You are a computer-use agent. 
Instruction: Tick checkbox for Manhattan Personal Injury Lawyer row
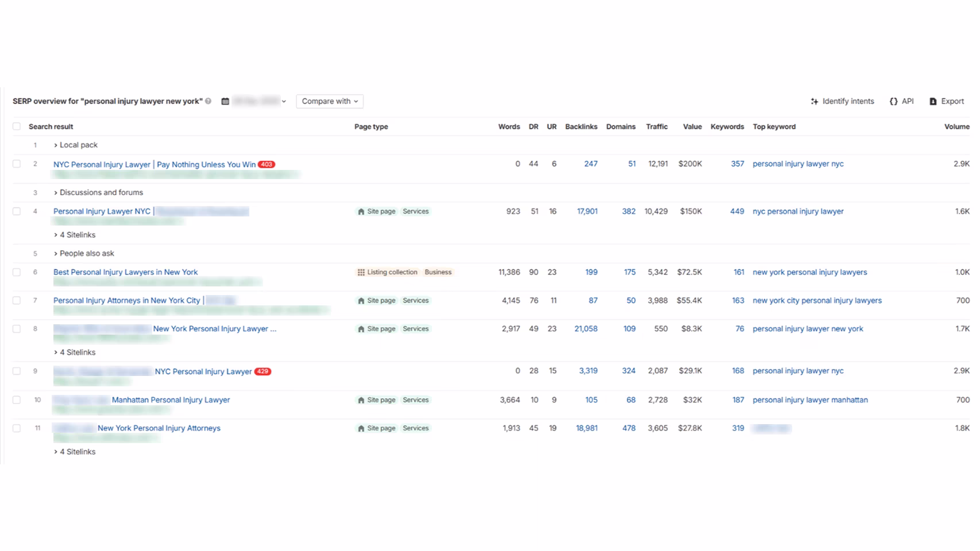point(17,400)
